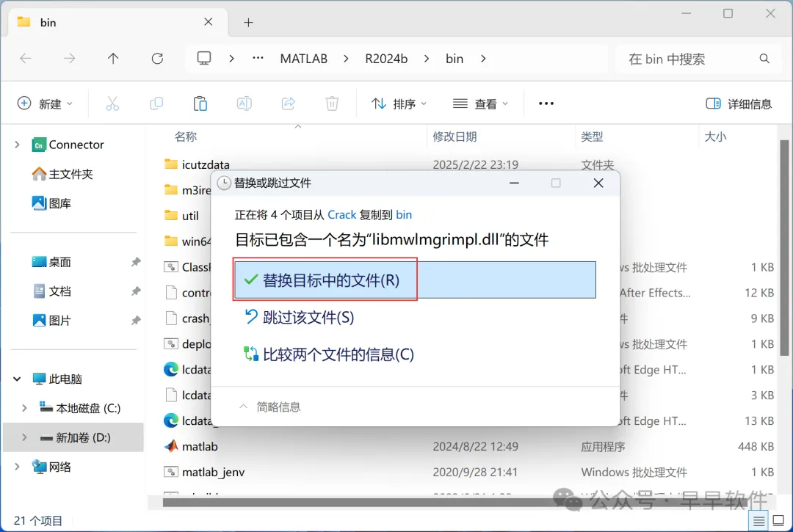This screenshot has height=532, width=793.
Task: Toggle the 详细信息 pane
Action: pos(739,103)
